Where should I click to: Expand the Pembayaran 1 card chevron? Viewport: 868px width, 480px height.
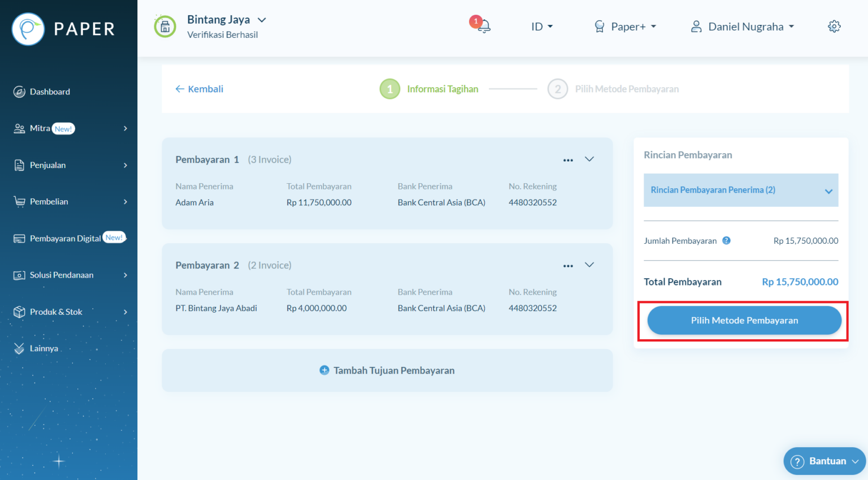point(589,159)
